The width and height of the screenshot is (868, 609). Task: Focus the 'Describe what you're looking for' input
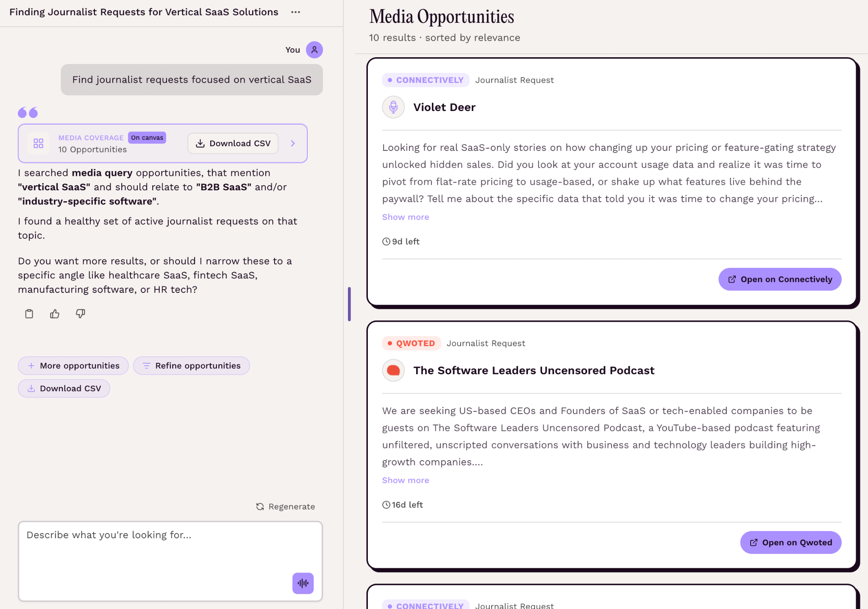coord(170,561)
